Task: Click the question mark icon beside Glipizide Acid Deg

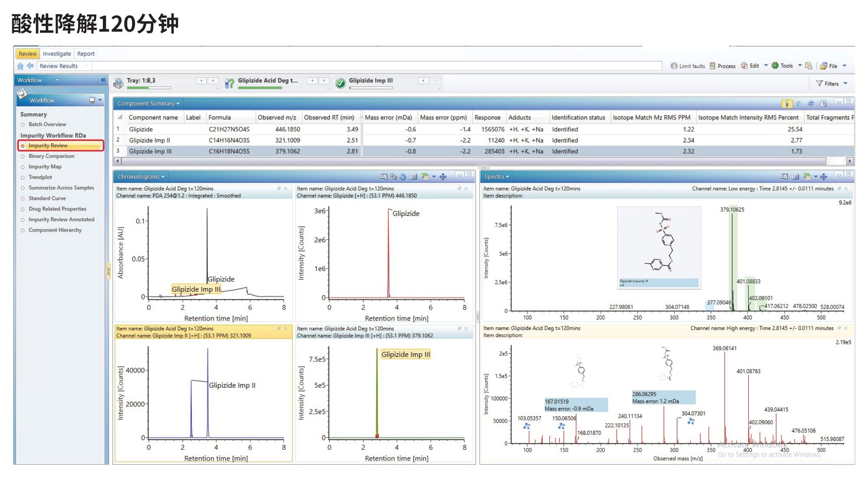Action: tap(230, 83)
